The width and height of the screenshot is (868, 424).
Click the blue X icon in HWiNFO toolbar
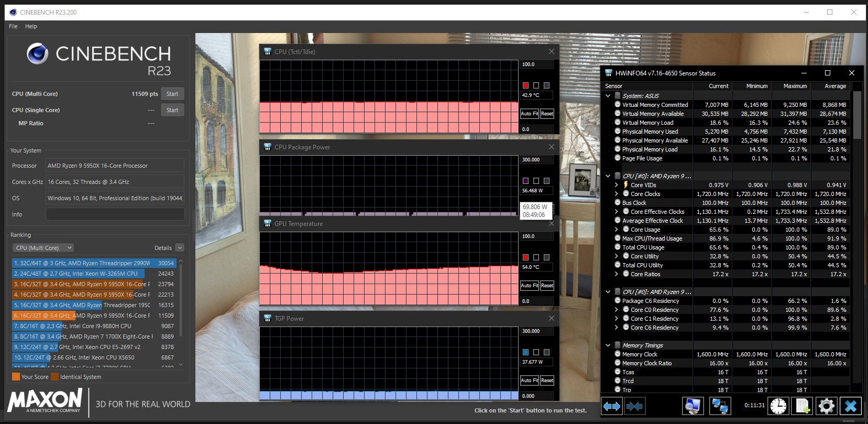pos(851,406)
